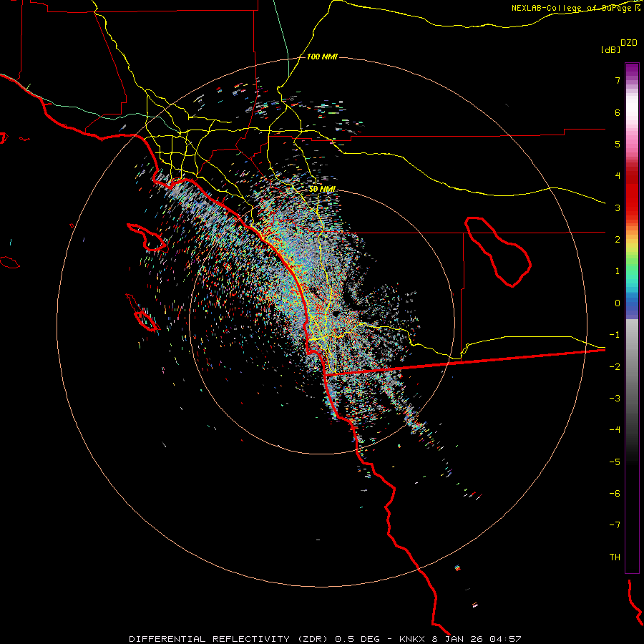This screenshot has width=644, height=644.
Task: Click the KNKX radar site identifier
Action: [412, 639]
